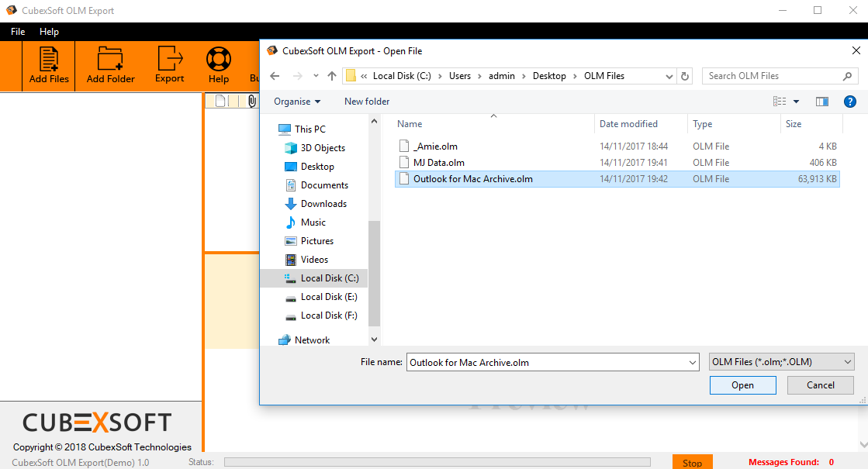
Task: Click the Open button
Action: (x=742, y=385)
